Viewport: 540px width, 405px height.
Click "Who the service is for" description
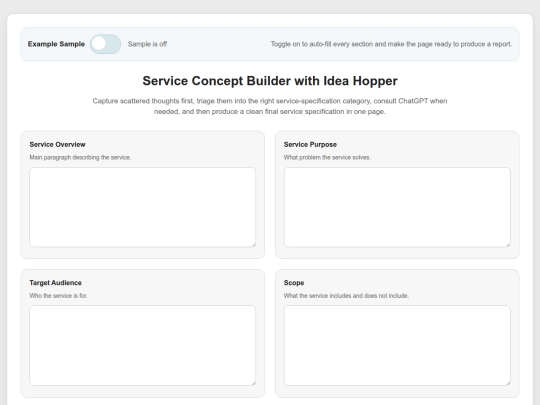(x=59, y=295)
